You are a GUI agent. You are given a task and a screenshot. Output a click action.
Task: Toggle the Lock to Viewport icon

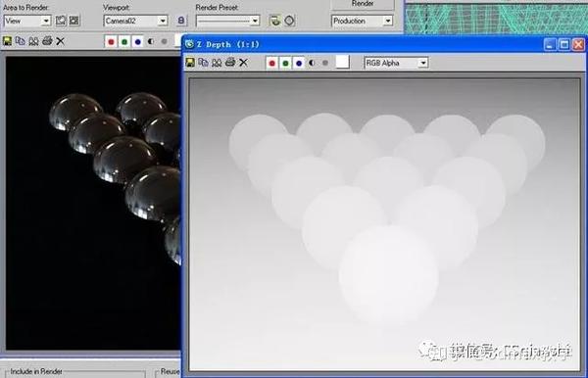tap(181, 21)
